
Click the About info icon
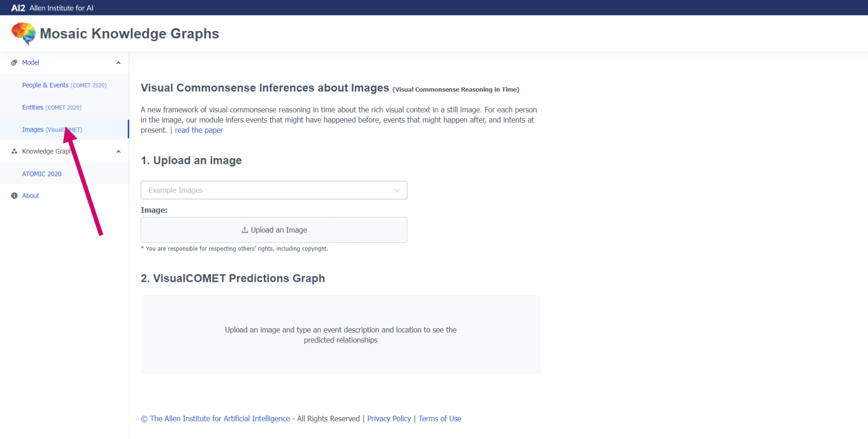click(14, 196)
